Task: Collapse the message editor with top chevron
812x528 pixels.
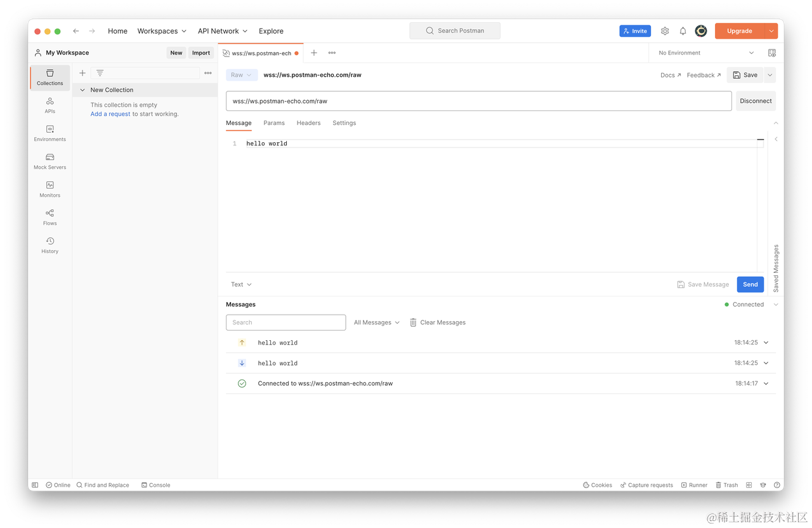Action: pyautogui.click(x=776, y=123)
